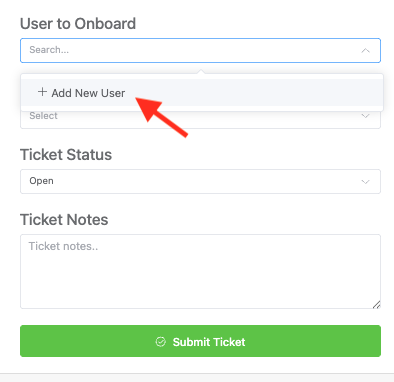Viewport: 394px width, 382px height.
Task: Select the Open value text in Ticket Status
Action: (41, 181)
